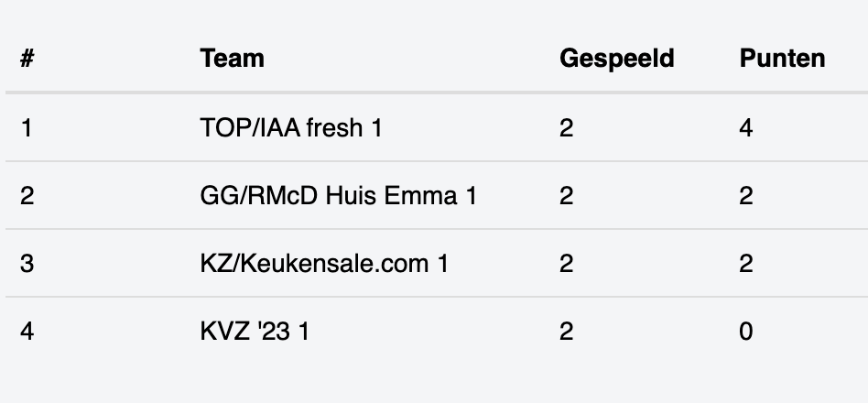
Task: Click Gespeeld value for TOP/IAA fresh 1
Action: (566, 128)
